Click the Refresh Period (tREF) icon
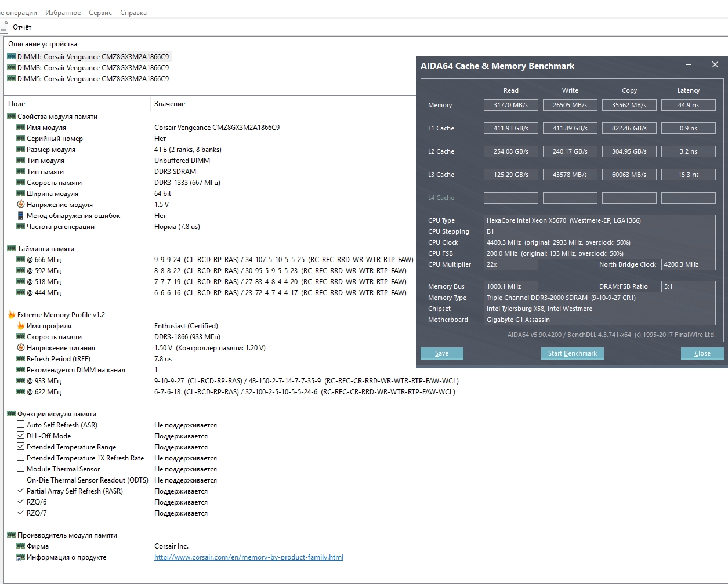The image size is (728, 584). [20, 359]
